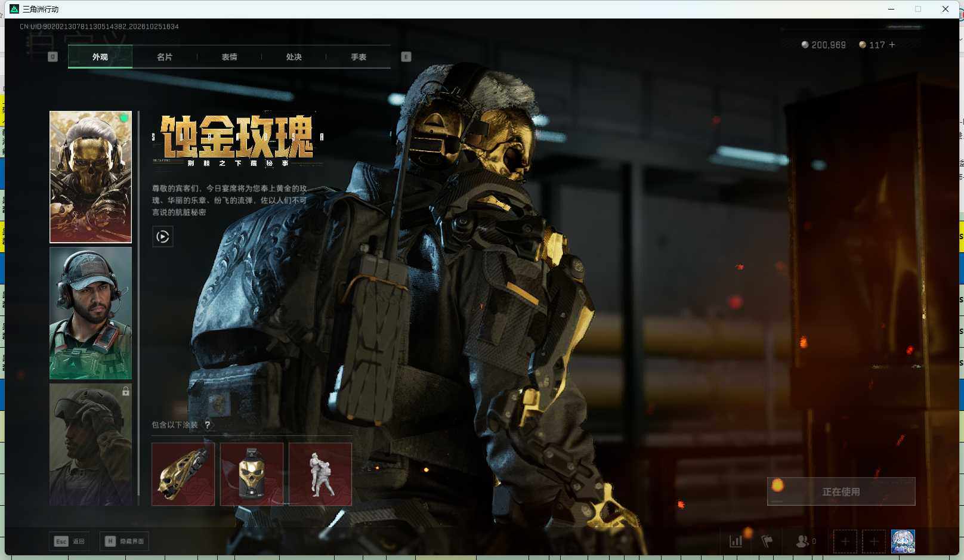The image size is (964, 560).
Task: Preview the gold skull charm item
Action: coord(252,474)
